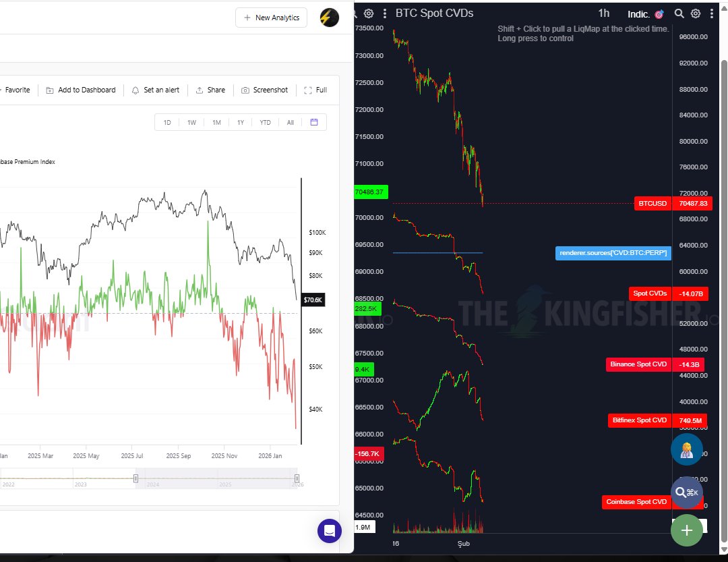Open the calendar date range picker

pos(314,122)
